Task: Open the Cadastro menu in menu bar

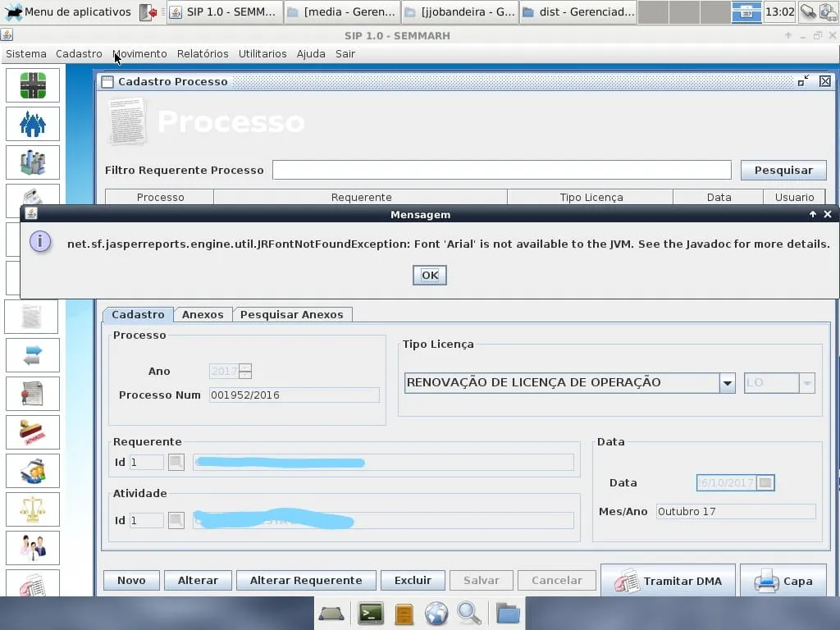Action: point(79,53)
